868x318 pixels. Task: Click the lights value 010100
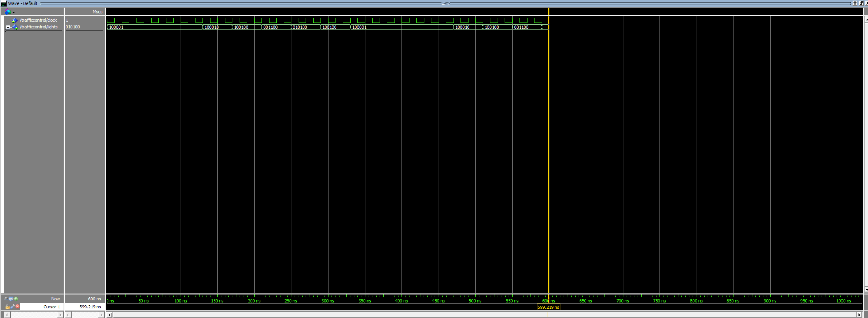[73, 27]
